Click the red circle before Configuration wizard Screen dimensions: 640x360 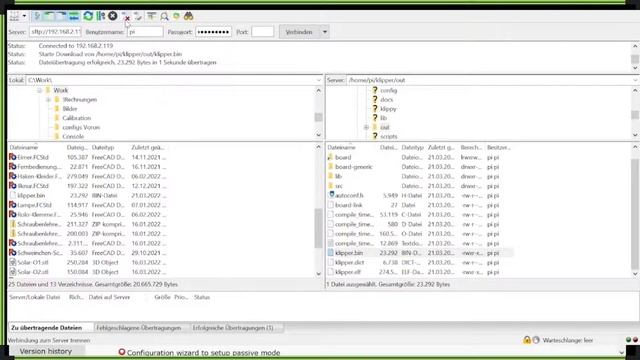122,352
